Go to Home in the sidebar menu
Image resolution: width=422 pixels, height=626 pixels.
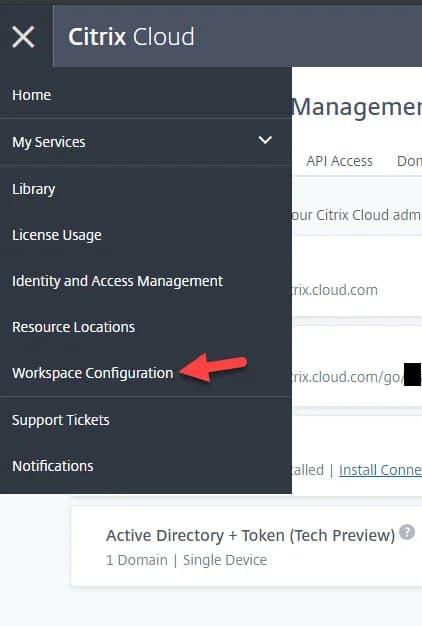32,95
